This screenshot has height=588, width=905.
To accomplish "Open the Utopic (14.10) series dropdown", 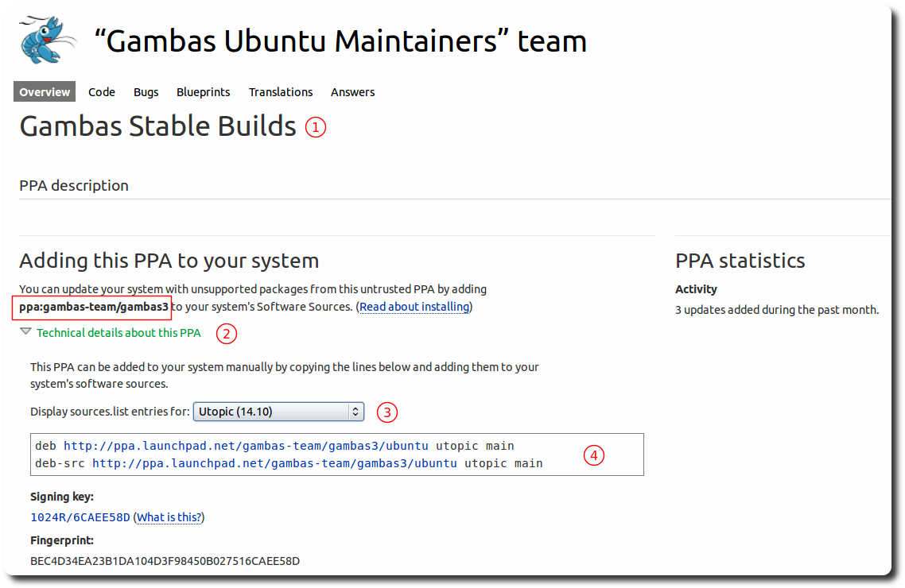I will click(x=278, y=412).
